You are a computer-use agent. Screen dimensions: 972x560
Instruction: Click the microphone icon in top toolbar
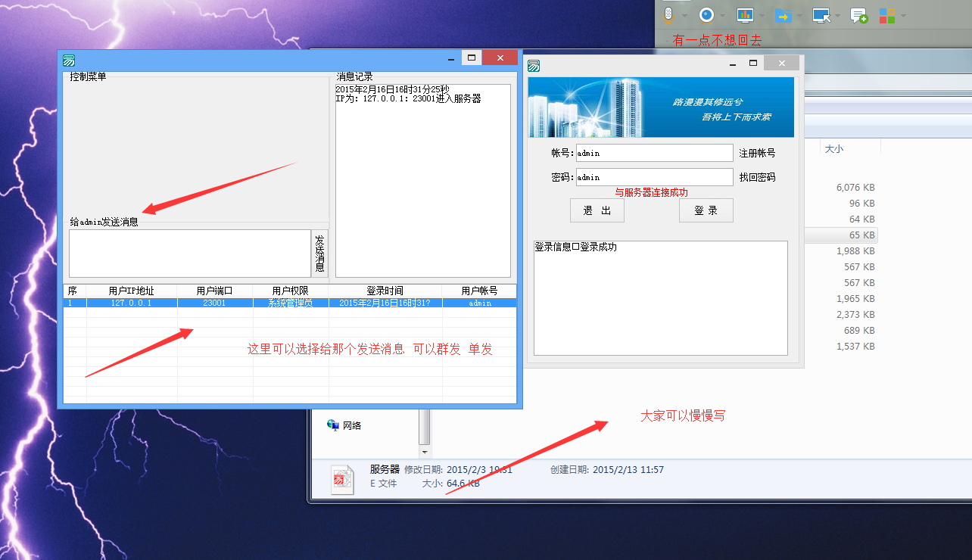(x=668, y=15)
